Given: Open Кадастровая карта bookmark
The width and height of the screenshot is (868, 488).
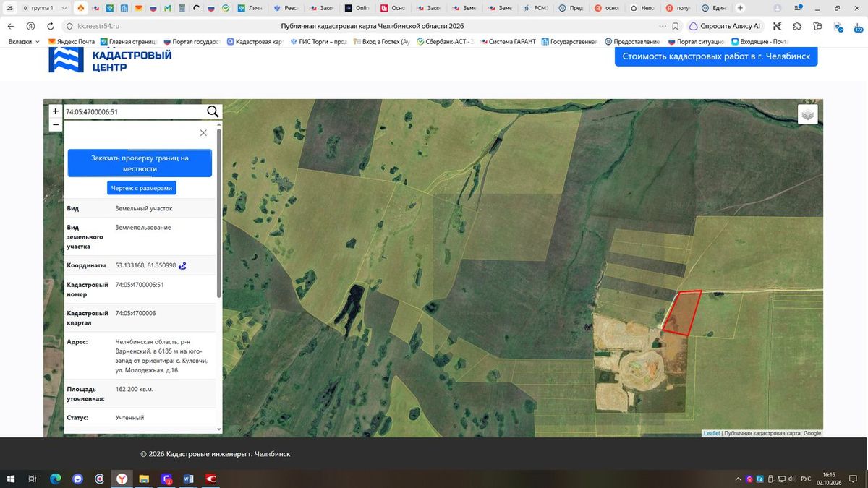Looking at the screenshot, I should pos(253,41).
